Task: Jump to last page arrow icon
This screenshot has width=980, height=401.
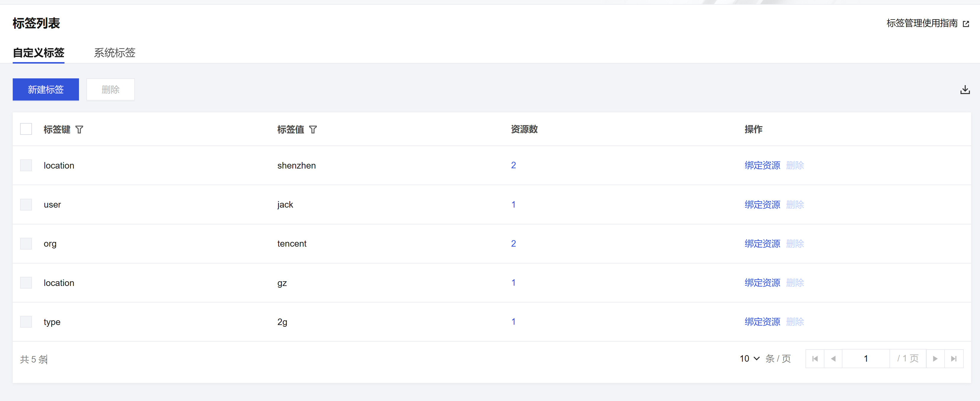Action: (953, 359)
